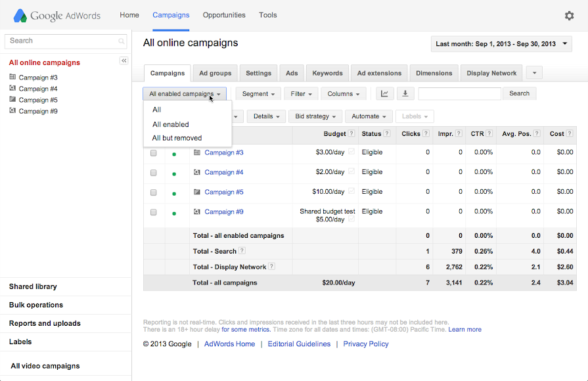The image size is (588, 381).
Task: Open the Bid strategy dropdown
Action: 316,116
